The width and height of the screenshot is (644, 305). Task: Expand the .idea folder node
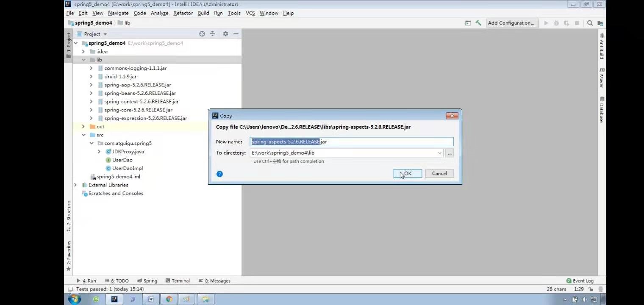pos(83,52)
